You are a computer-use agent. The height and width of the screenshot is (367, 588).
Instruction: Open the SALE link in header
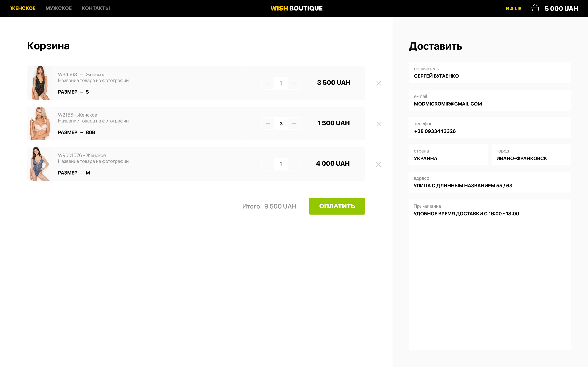[513, 9]
